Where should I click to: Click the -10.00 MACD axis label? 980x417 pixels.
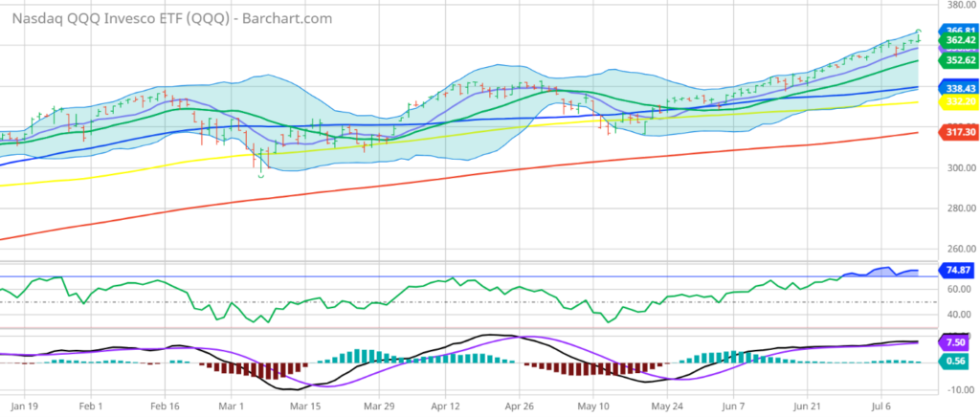pos(962,389)
